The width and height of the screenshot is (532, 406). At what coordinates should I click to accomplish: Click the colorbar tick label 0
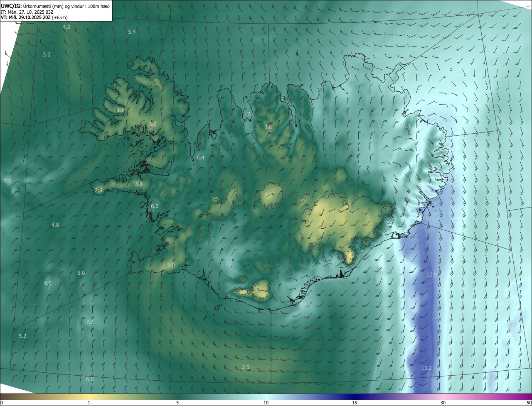(x=2, y=403)
